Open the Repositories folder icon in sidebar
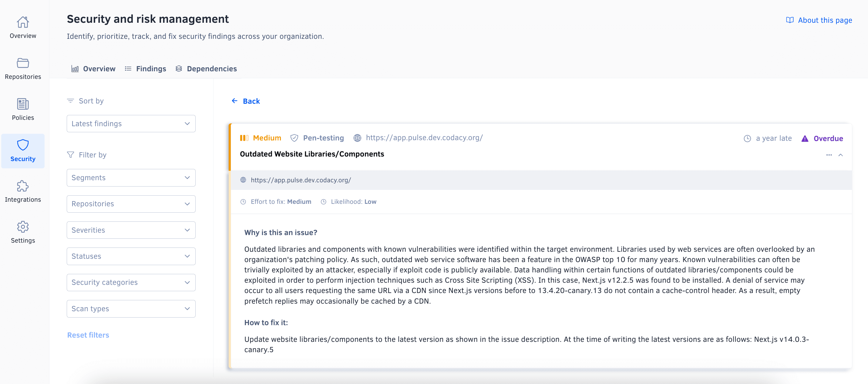Viewport: 868px width, 384px height. pyautogui.click(x=22, y=63)
